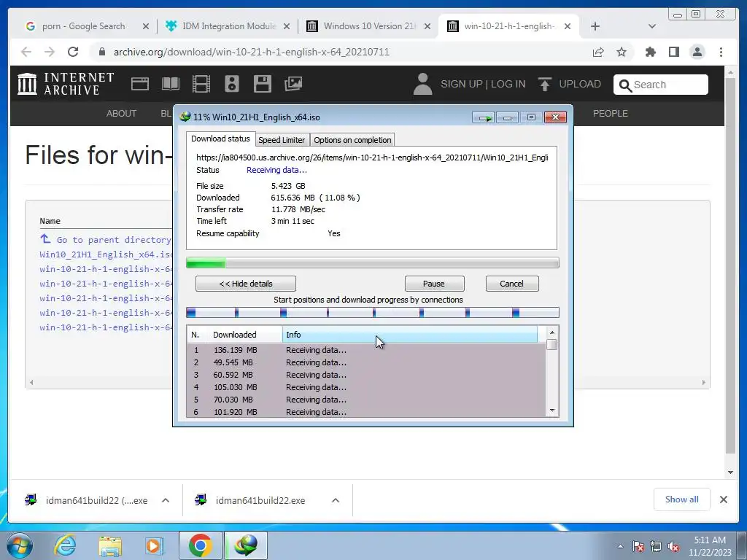Viewport: 747px width, 560px height.
Task: Show hidden tray icons arrow
Action: coord(620,546)
